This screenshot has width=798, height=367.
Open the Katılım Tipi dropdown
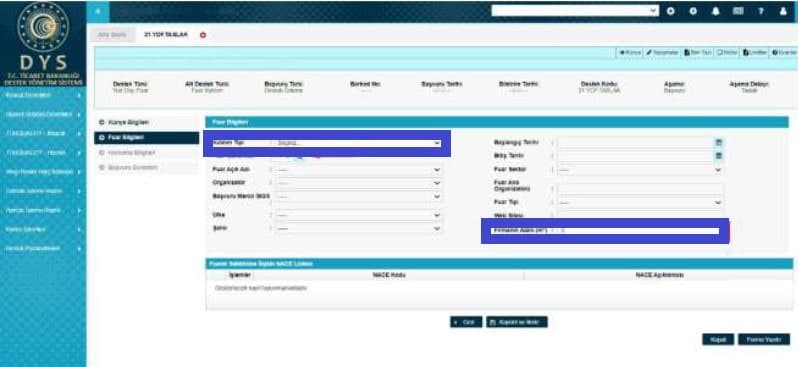point(358,144)
